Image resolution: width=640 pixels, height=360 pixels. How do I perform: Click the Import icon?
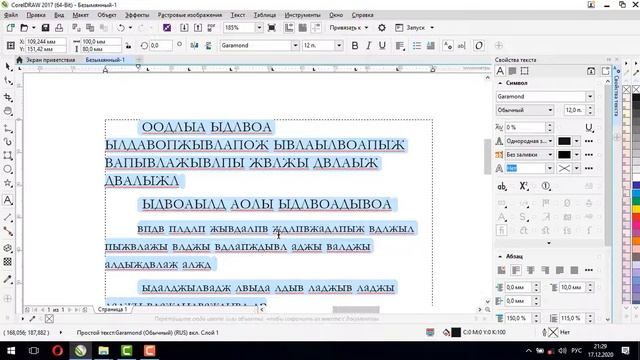[x=184, y=28]
